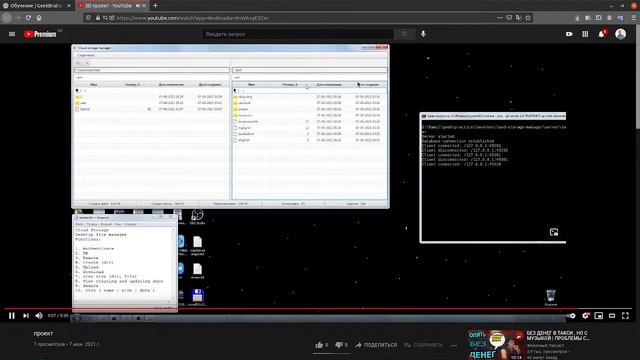Image resolution: width=640 pixels, height=360 pixels.
Task: Click the СОХРАНИТЬ save button
Action: pyautogui.click(x=423, y=345)
